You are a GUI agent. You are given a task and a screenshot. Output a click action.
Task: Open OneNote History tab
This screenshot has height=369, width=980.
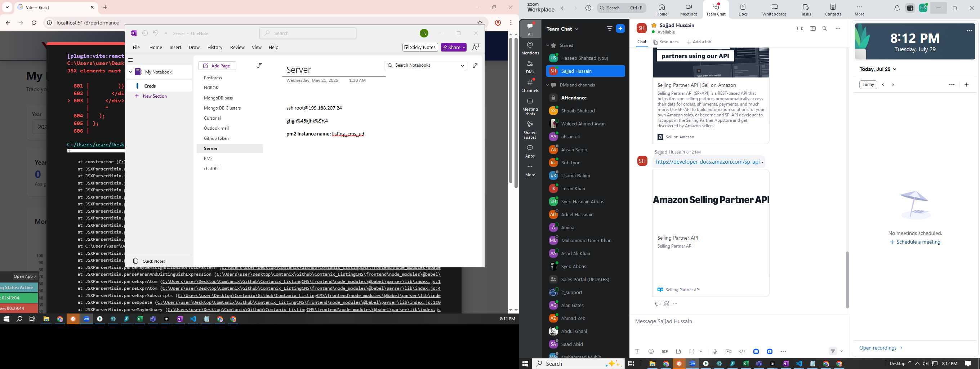pyautogui.click(x=215, y=47)
